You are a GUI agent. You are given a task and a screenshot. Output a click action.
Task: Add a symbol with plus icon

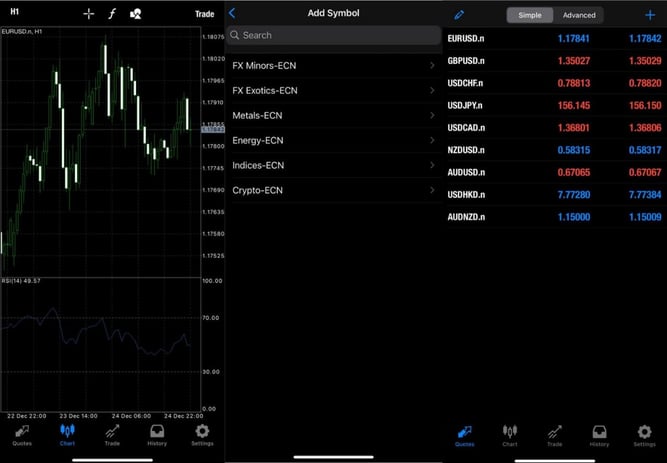[x=650, y=15]
